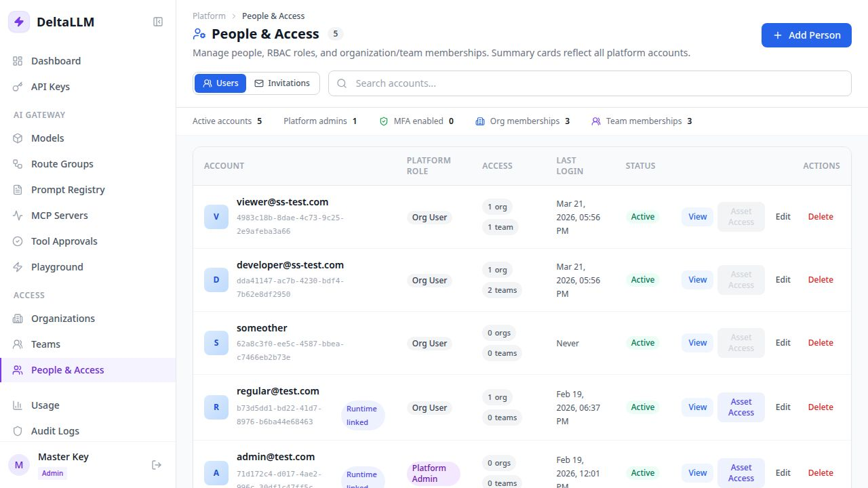Click the Dashboard grid icon in the sidebar
Image resolution: width=868 pixels, height=488 pixels.
(18, 61)
